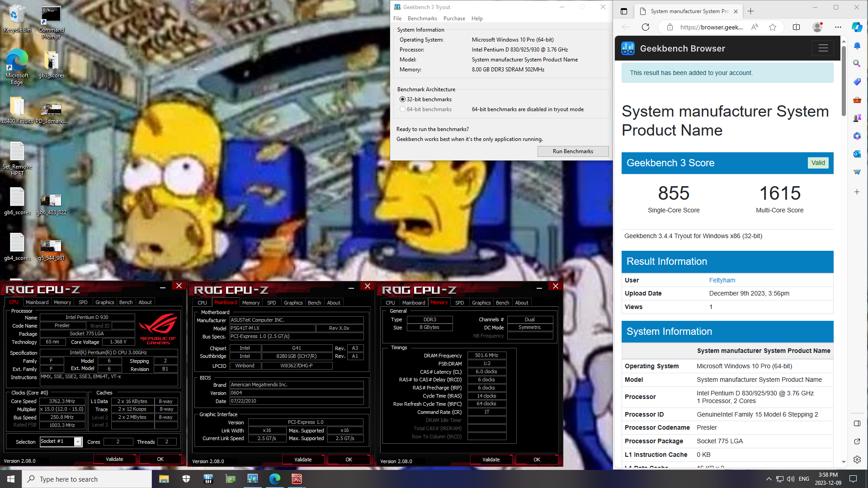
Task: Open Geekbench Benchmarks menu
Action: pyautogui.click(x=422, y=19)
